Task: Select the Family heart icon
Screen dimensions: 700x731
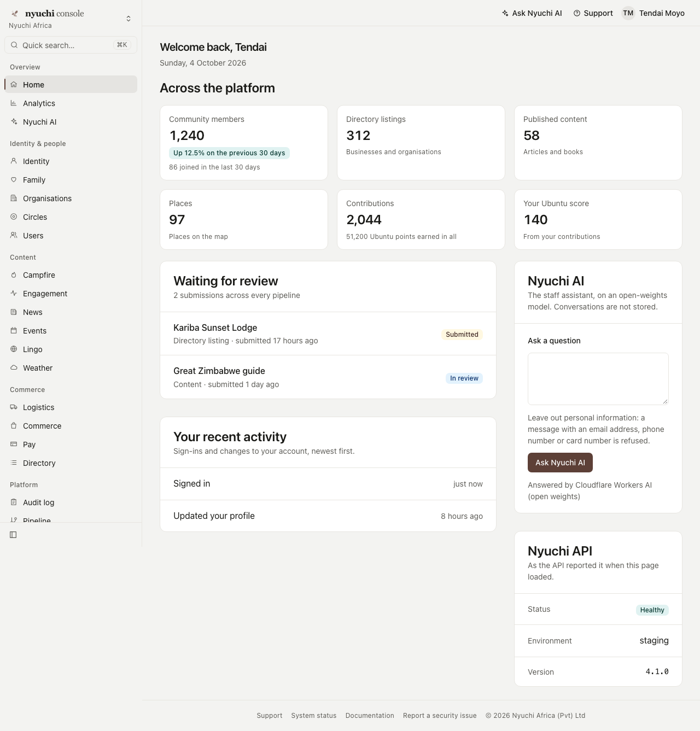Action: tap(14, 180)
